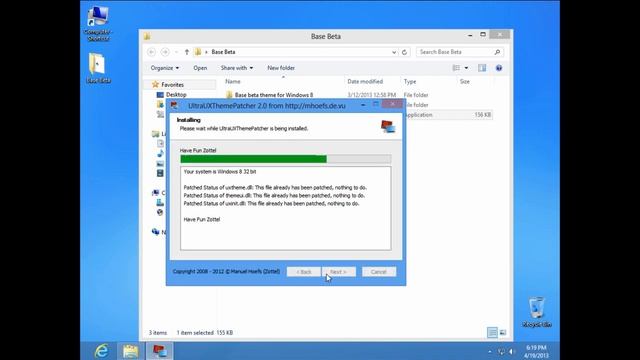This screenshot has height=360, width=640.
Task: Select UltraUXThemePatcher taskbar icon
Action: pos(160,351)
